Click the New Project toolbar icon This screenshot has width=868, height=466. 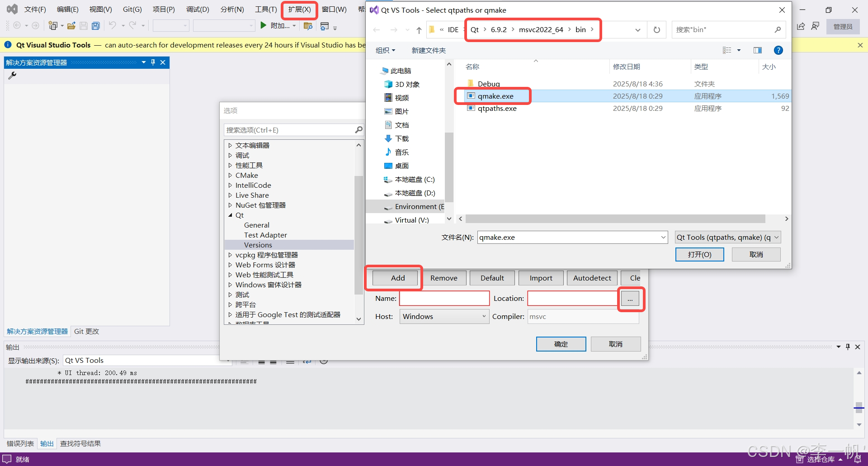(53, 26)
